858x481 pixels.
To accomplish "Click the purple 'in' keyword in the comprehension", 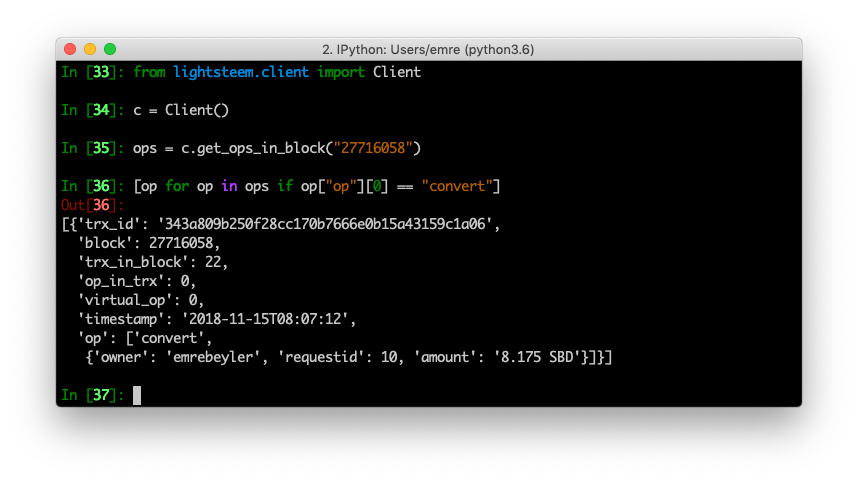I will click(x=229, y=186).
